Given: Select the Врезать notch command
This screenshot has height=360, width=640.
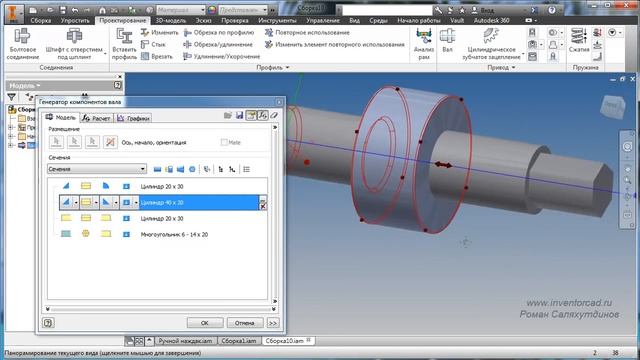Looking at the screenshot, I should coord(157,56).
